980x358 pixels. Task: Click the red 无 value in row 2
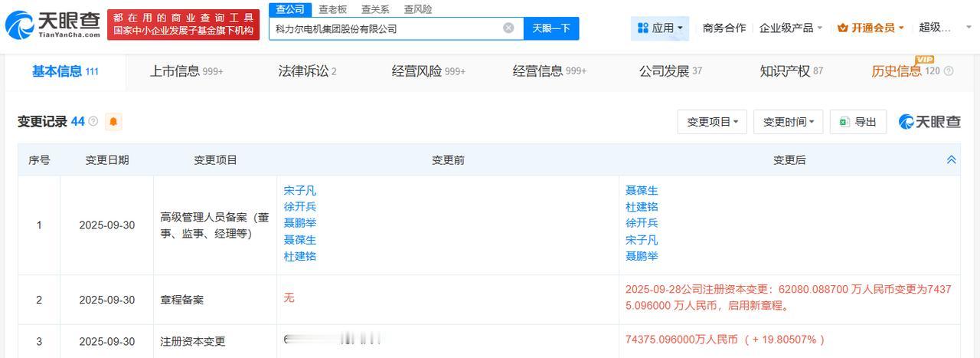[x=289, y=297]
